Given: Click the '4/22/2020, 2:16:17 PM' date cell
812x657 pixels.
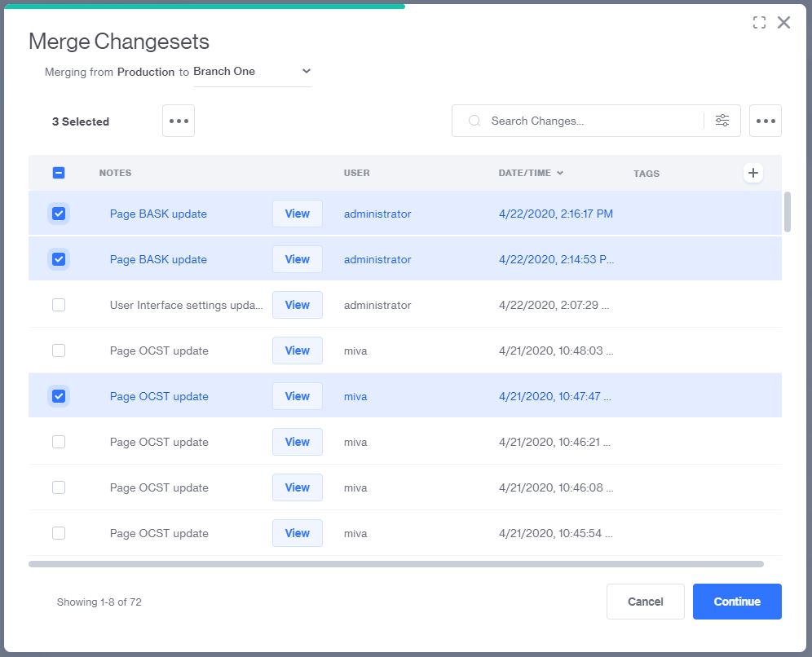Looking at the screenshot, I should pyautogui.click(x=556, y=214).
